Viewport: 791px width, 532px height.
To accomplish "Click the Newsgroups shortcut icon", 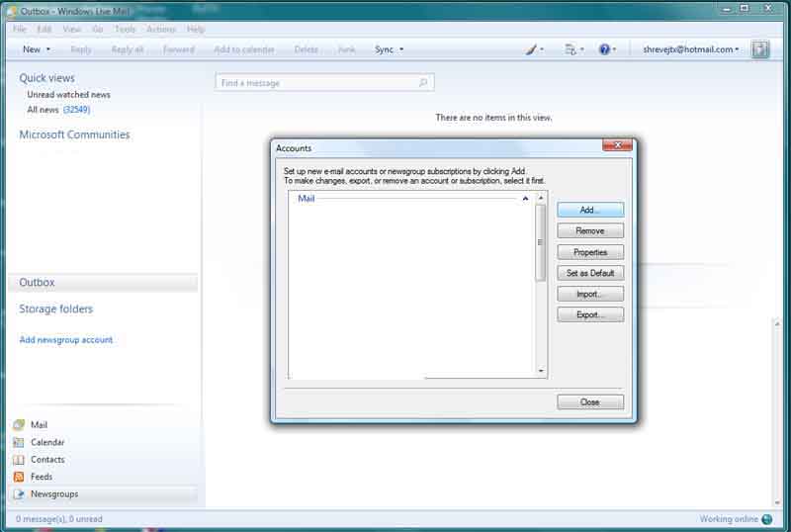I will click(x=19, y=493).
